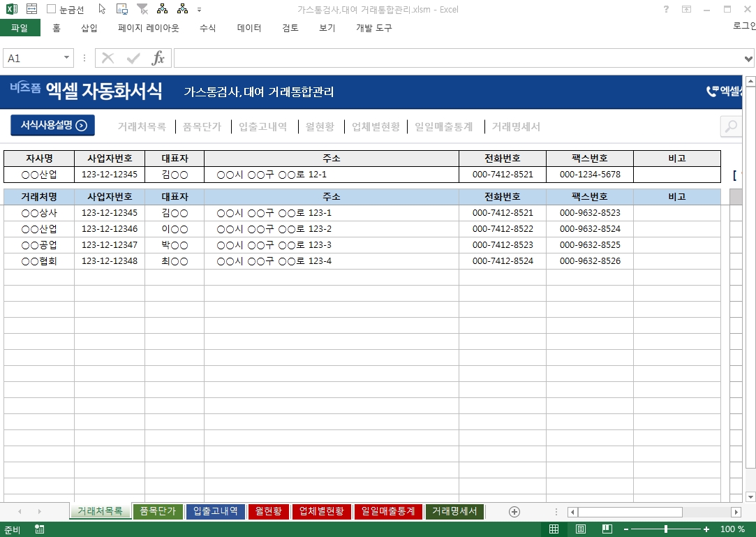Click the monitor preview icon in quick access toolbar

pos(122,8)
